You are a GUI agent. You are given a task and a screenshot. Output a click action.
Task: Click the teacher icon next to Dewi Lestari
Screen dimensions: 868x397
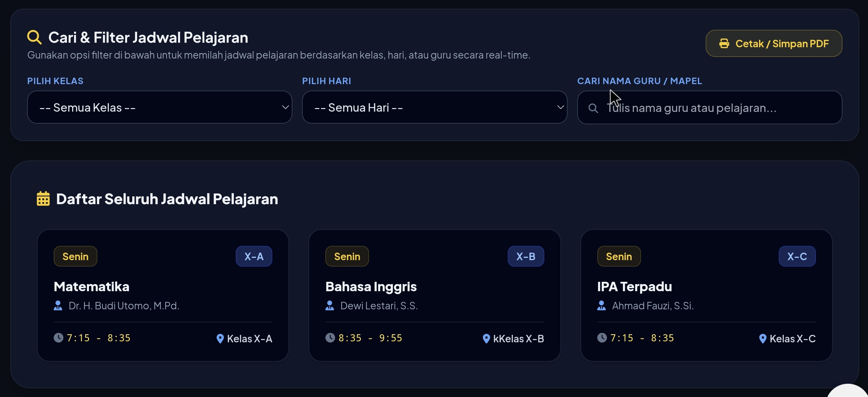(330, 305)
